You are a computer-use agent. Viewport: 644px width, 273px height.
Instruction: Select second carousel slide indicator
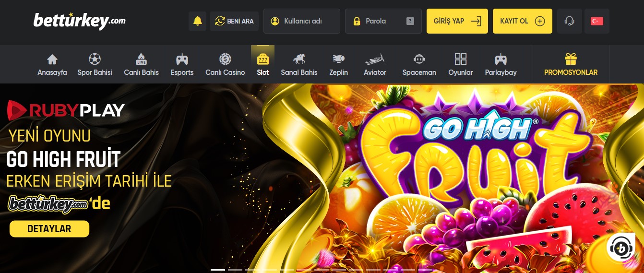click(x=235, y=270)
